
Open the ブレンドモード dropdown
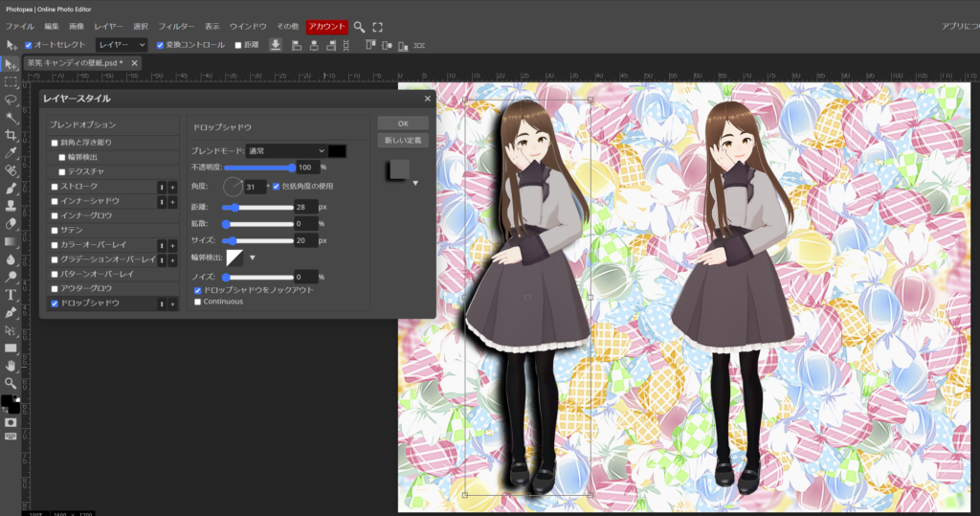[x=286, y=150]
